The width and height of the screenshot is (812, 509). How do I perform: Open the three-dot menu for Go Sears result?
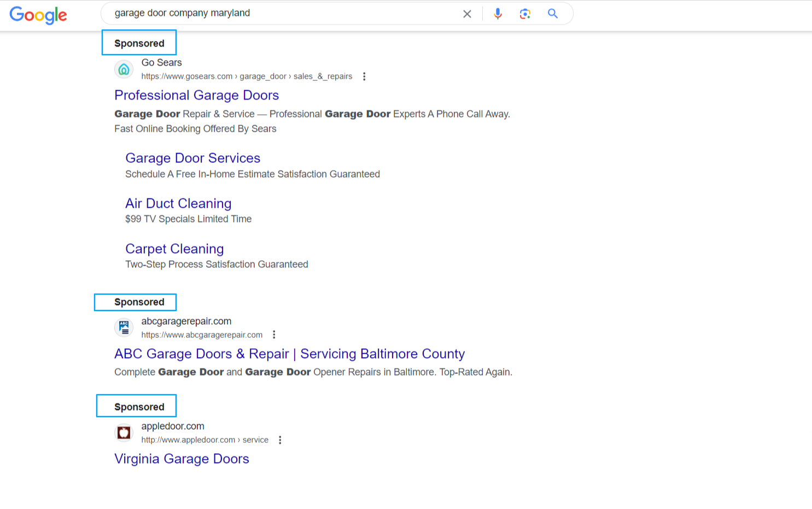point(364,77)
